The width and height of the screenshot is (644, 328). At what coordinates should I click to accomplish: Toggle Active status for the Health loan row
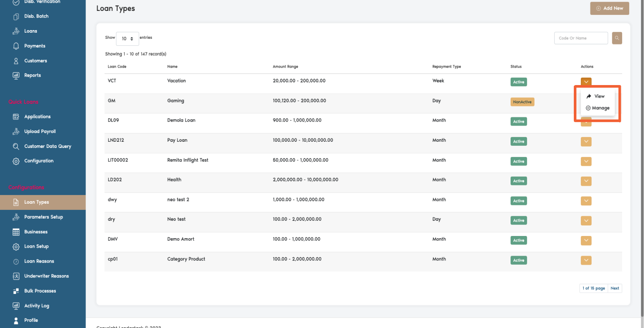pos(518,181)
